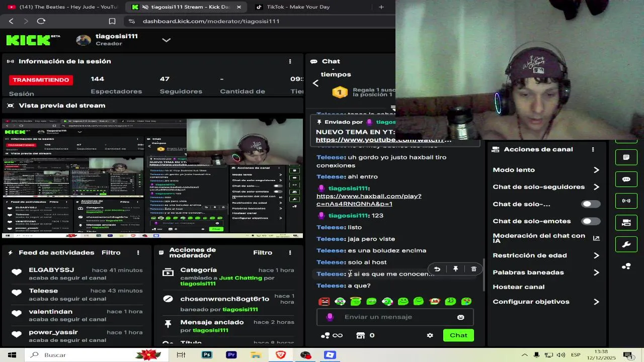Open Acciones de moderador options menu
Viewport: 644px width, 362px height.
(290, 252)
